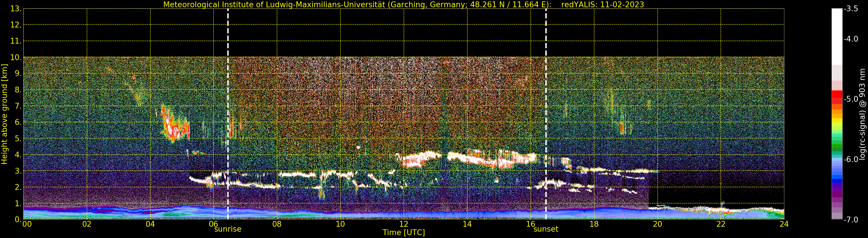This screenshot has height=238, width=868.
Task: Click the '3.' height tick label
Action: click(x=18, y=171)
